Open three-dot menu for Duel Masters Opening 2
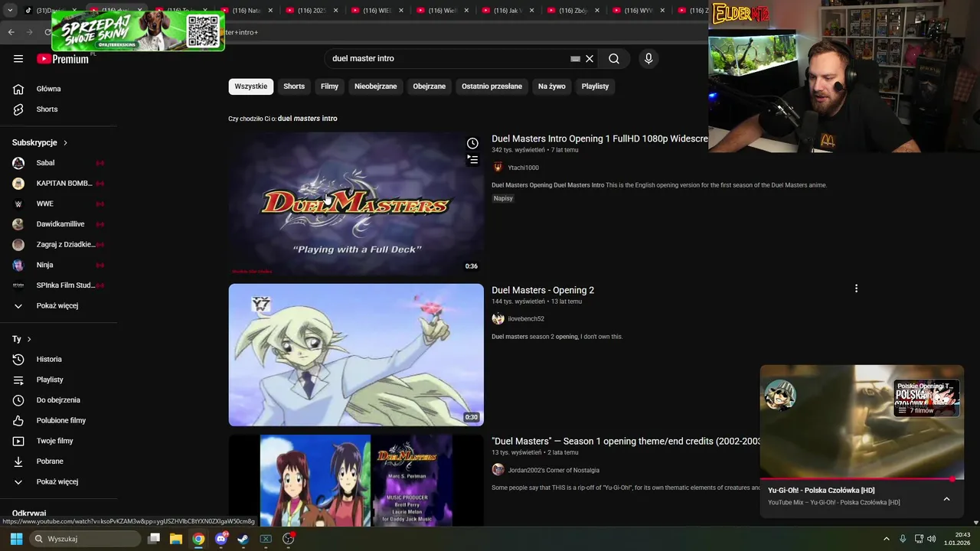The image size is (980, 551). [x=856, y=289]
